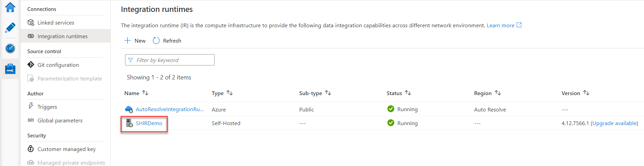Click the SHIRDemo self-hosted runtime icon
The image size is (644, 166).
[x=129, y=123]
